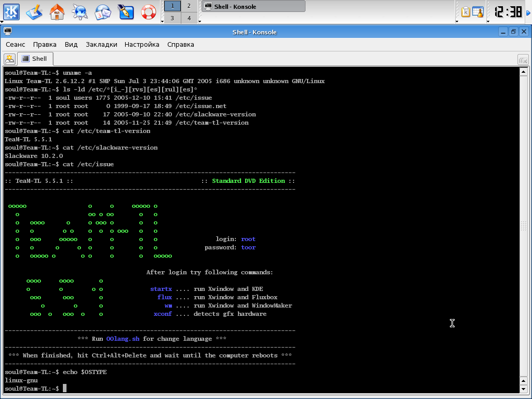Screen dimensions: 532x399
Task: Open the Konsole window menu icon
Action: click(x=7, y=32)
